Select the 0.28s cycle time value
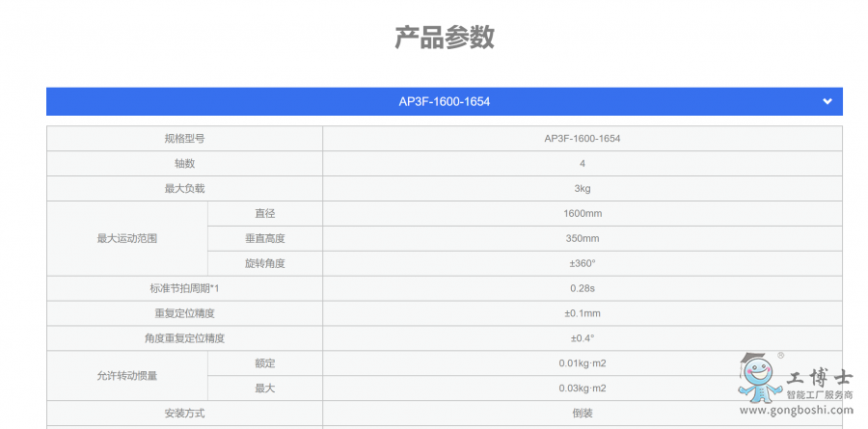Image resolution: width=868 pixels, height=429 pixels. (x=582, y=288)
